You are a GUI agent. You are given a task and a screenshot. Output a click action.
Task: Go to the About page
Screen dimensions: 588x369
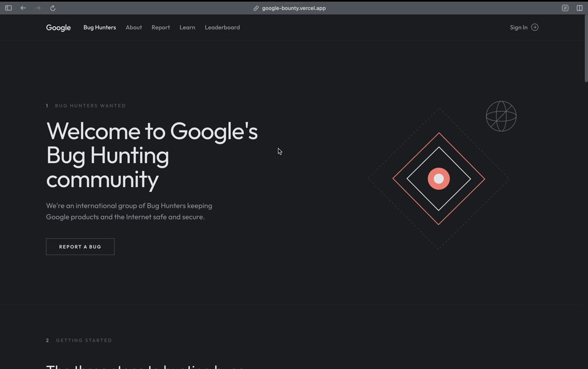134,27
